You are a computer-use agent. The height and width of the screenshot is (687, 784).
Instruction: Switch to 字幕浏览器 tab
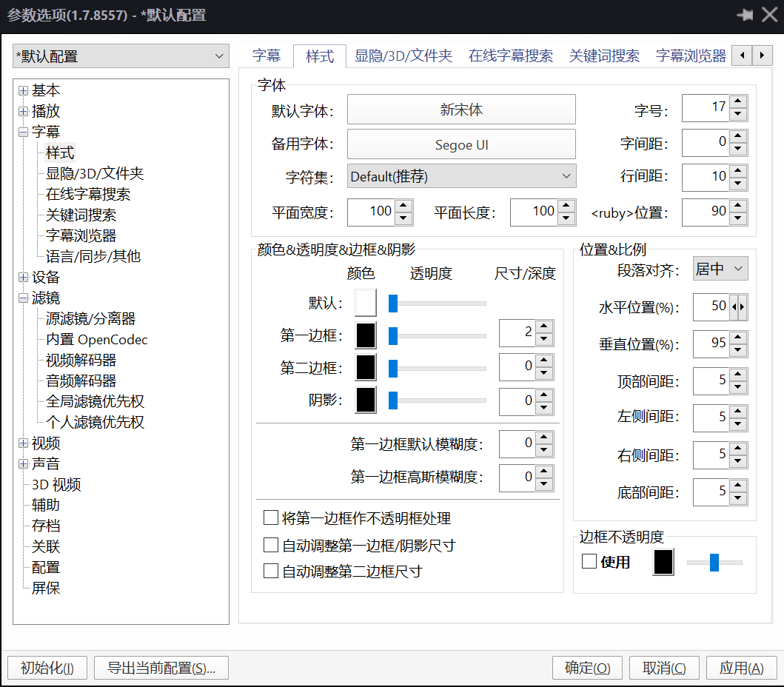(x=691, y=56)
